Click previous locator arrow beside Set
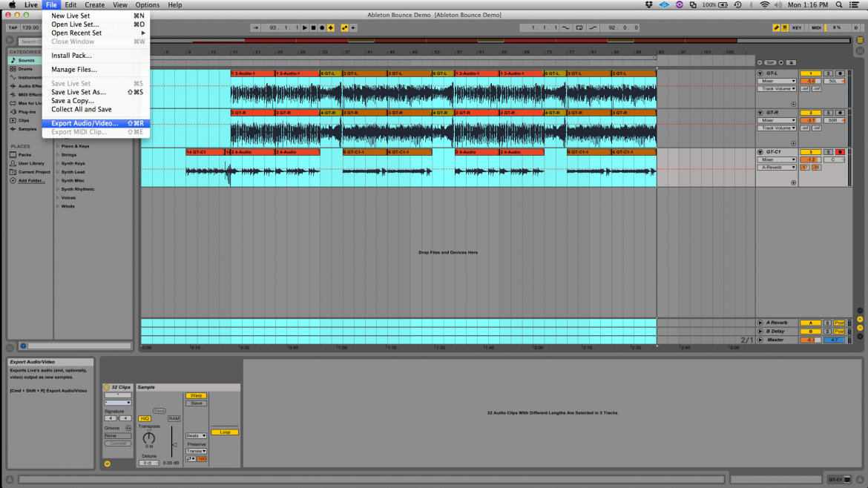This screenshot has height=488, width=868. tap(760, 62)
